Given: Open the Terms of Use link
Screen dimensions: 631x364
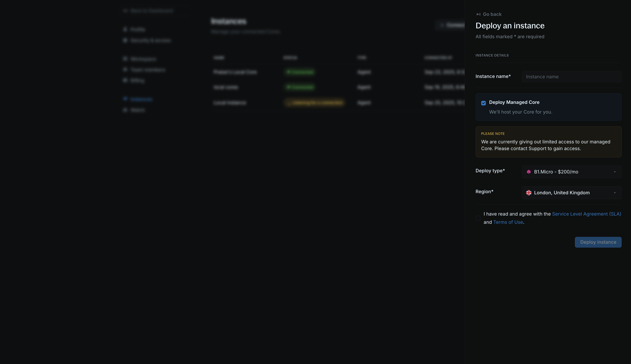Looking at the screenshot, I should click(x=508, y=222).
